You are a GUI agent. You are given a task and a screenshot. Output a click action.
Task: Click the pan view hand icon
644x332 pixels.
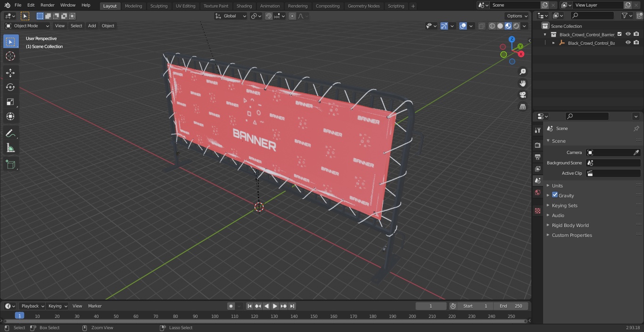(522, 83)
